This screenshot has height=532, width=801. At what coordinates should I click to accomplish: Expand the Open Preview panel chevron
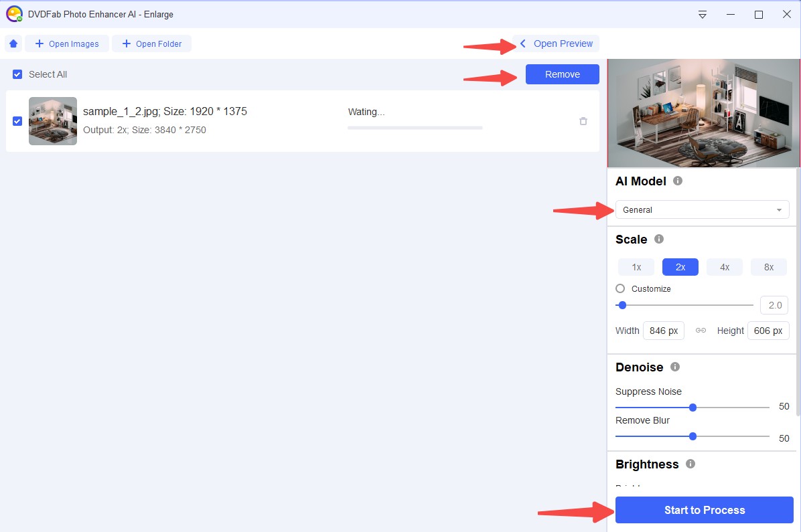point(523,43)
